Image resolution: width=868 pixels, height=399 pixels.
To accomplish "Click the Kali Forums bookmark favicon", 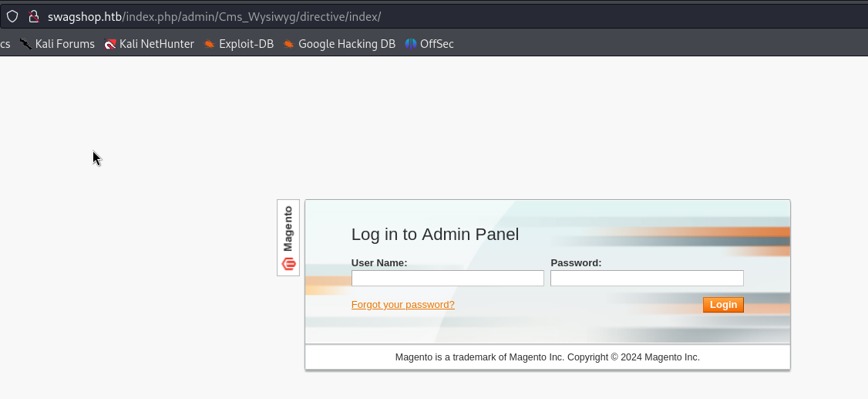I will tap(26, 44).
